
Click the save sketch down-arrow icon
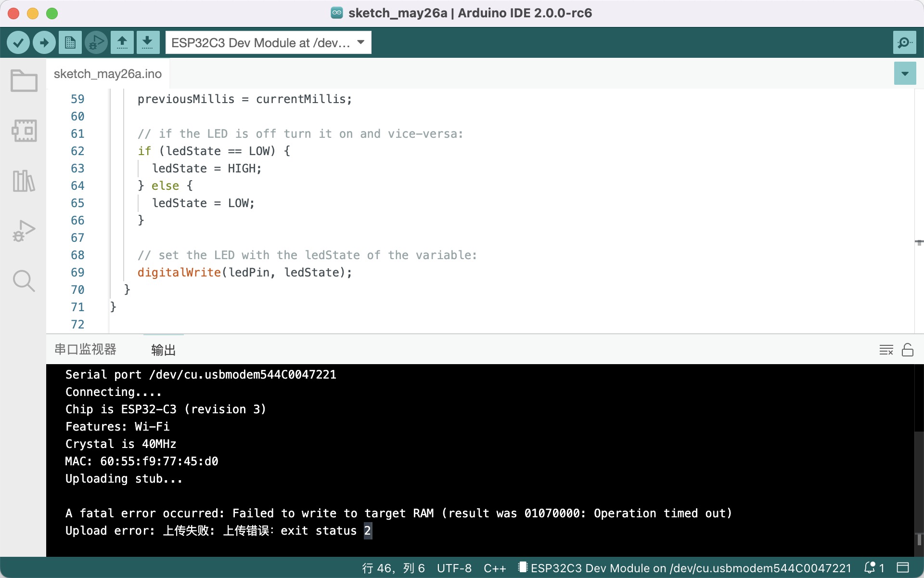pos(148,43)
